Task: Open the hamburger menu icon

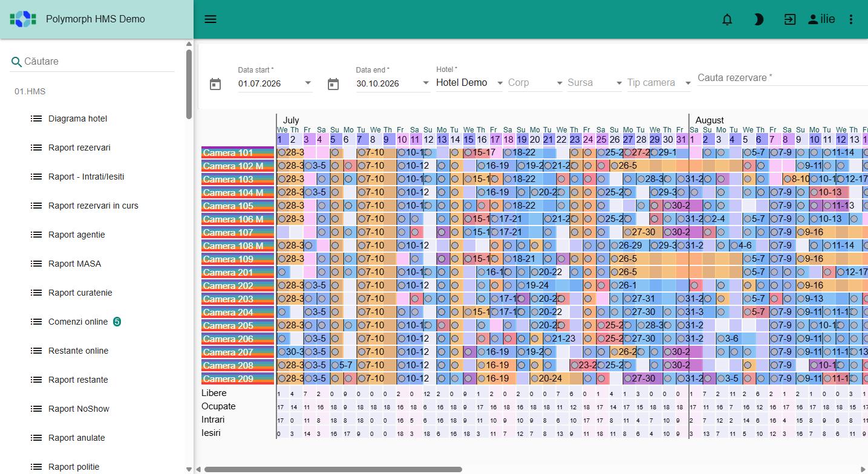Action: click(210, 19)
